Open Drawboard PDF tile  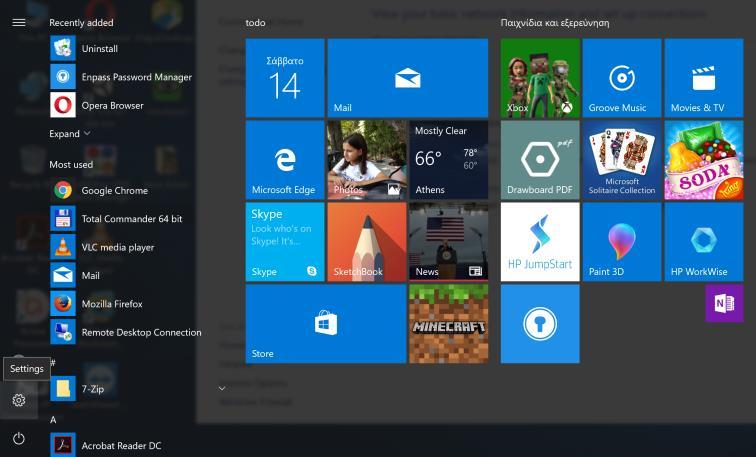pos(540,160)
